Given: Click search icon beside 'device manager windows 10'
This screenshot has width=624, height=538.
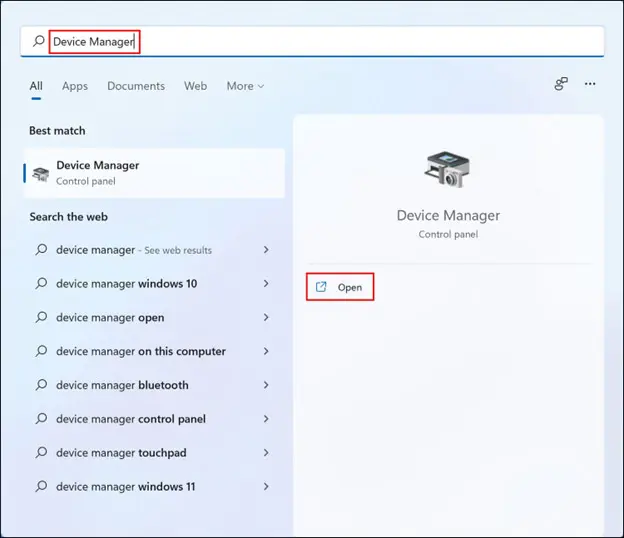Looking at the screenshot, I should [41, 283].
